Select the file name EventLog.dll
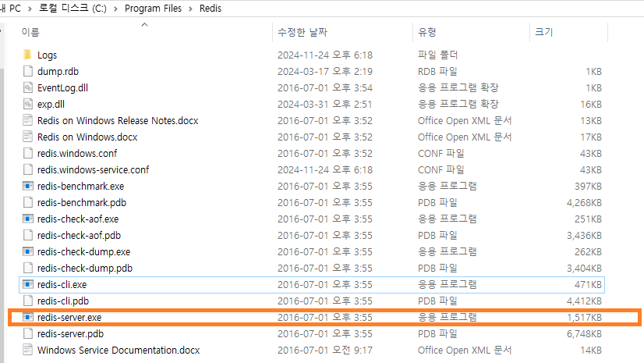Viewport: 644px width, 363px height. click(63, 87)
